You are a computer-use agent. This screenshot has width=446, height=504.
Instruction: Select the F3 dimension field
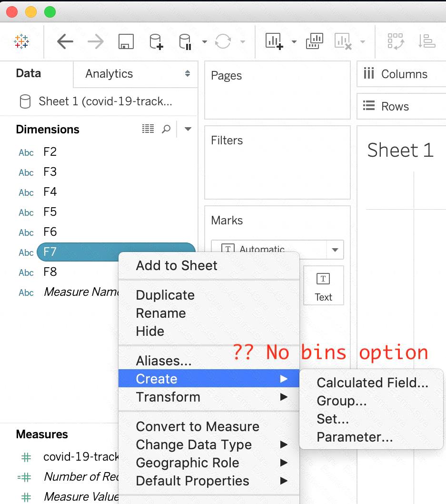(50, 172)
